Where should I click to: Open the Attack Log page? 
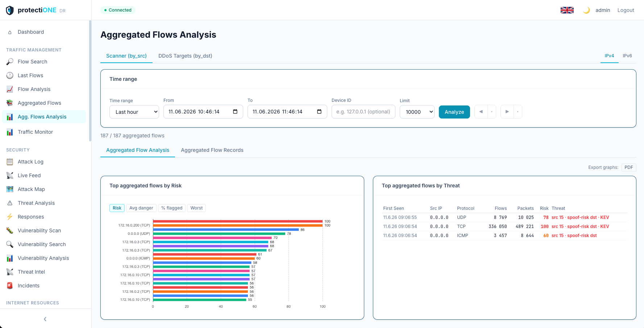tap(43, 162)
